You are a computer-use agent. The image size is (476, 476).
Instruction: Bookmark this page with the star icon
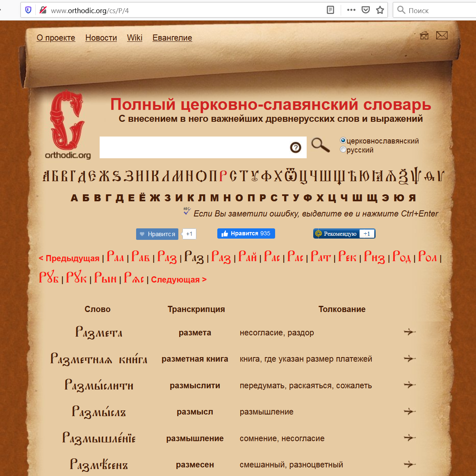[380, 10]
